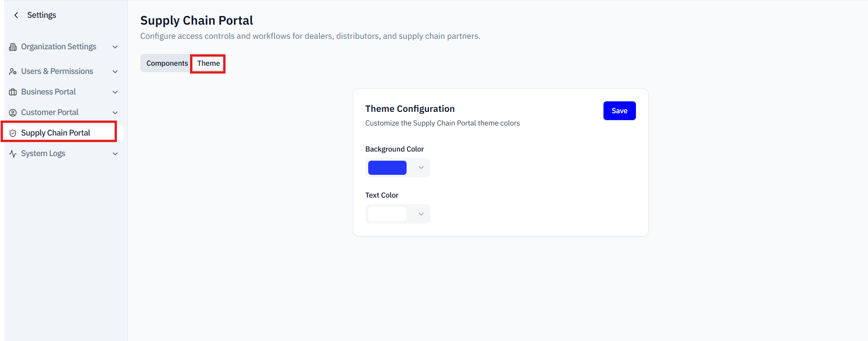Expand the Customer Portal section chevron
Image resolution: width=868 pixels, height=341 pixels.
click(x=115, y=113)
